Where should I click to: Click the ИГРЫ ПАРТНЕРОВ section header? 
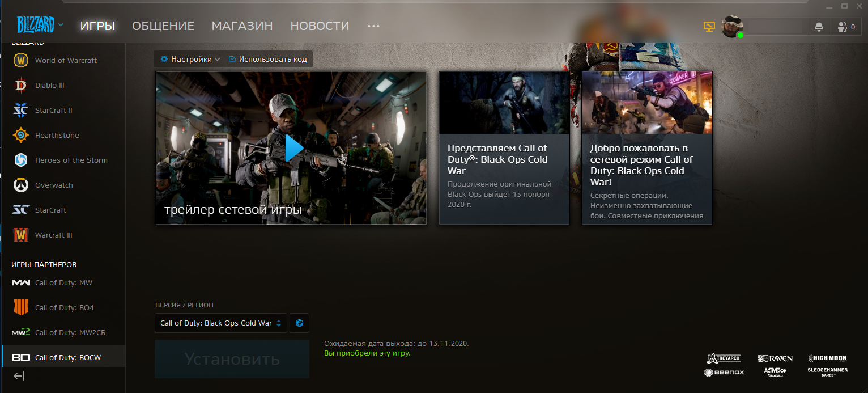pyautogui.click(x=44, y=265)
